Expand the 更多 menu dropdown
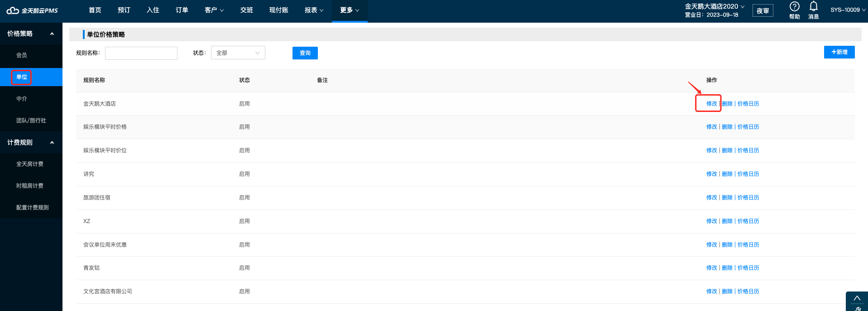This screenshot has height=311, width=868. 350,10
